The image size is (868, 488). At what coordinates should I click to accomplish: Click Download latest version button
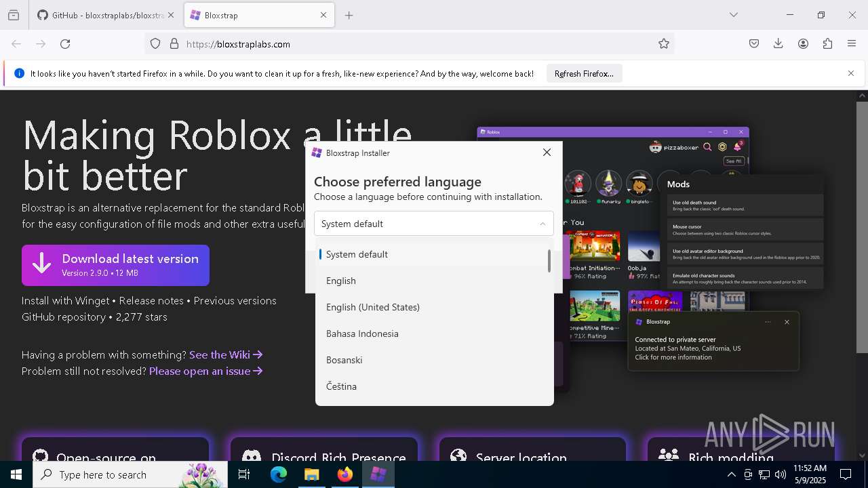click(115, 265)
